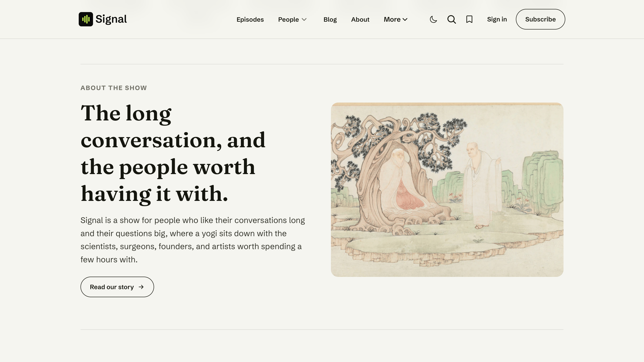The height and width of the screenshot is (362, 644).
Task: Toggle dark mode with the moon icon
Action: (433, 19)
